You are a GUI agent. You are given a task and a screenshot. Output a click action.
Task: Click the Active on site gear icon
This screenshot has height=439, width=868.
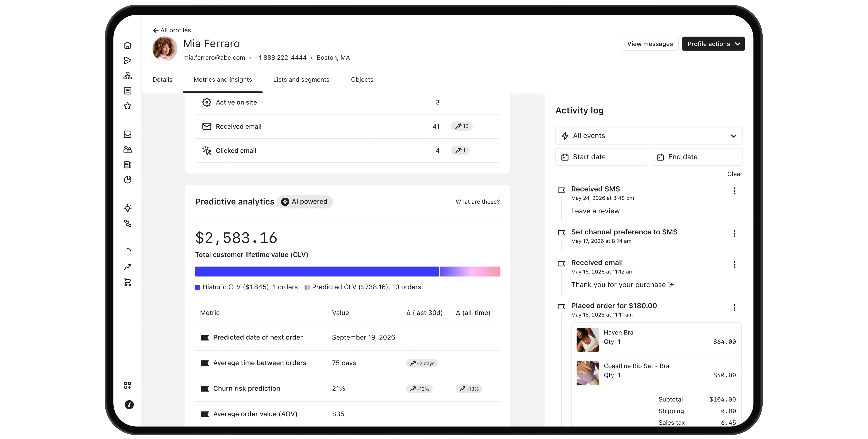pos(207,102)
